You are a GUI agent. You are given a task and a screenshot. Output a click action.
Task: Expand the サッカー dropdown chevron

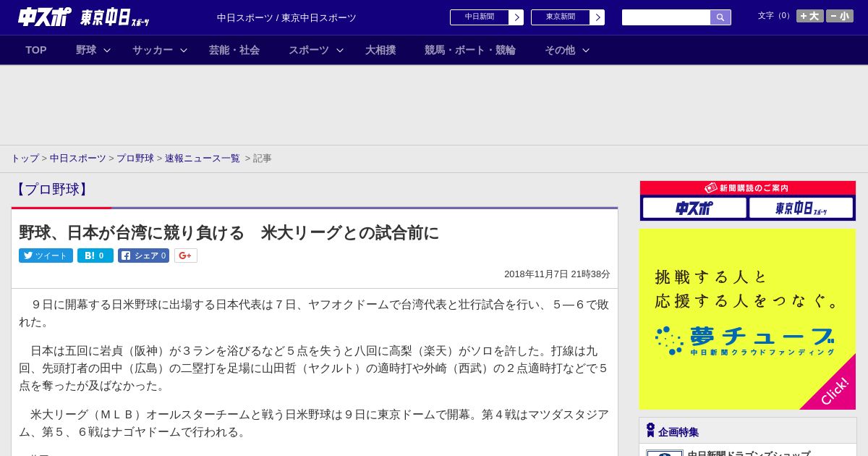pyautogui.click(x=184, y=50)
